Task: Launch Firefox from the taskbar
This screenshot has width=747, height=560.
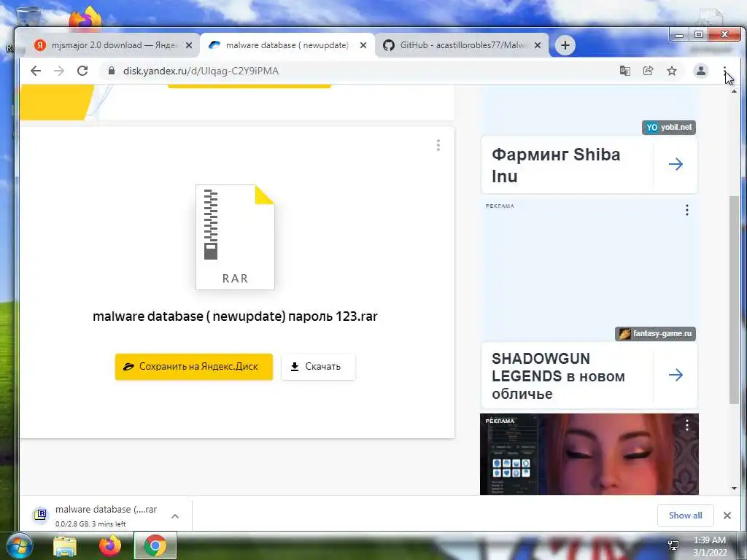Action: point(109,546)
